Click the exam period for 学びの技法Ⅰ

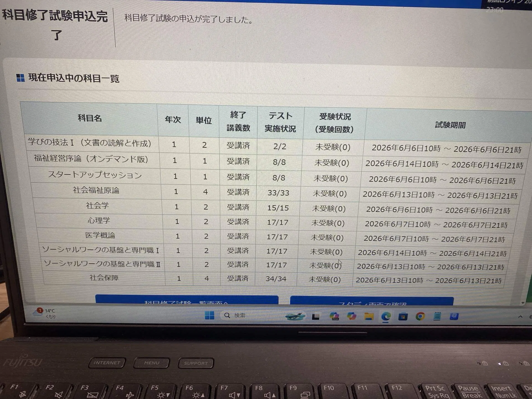pos(446,149)
